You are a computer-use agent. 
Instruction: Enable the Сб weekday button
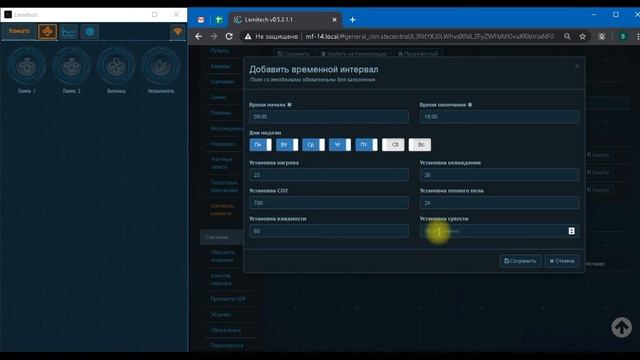[393, 144]
